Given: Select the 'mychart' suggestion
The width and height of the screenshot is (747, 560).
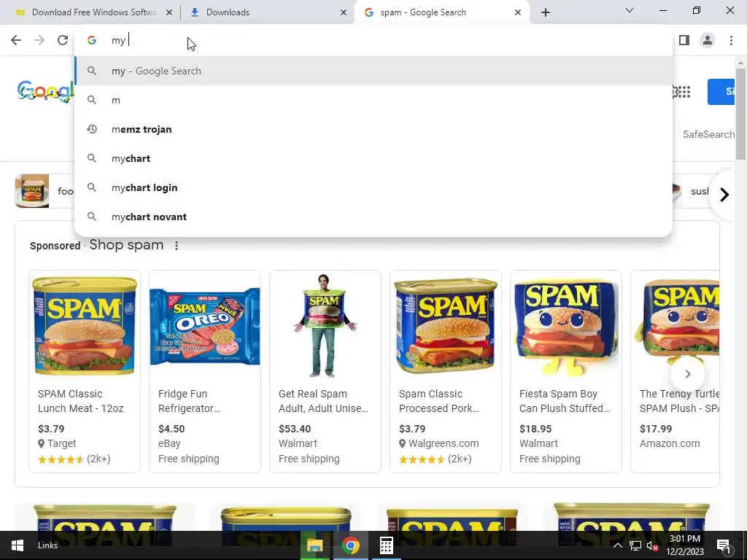Looking at the screenshot, I should click(373, 158).
